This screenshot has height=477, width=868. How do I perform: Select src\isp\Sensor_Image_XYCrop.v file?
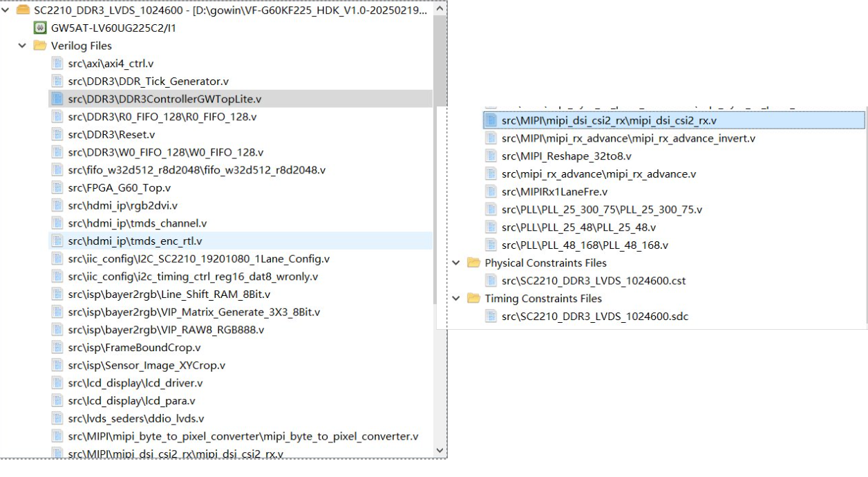click(x=147, y=365)
